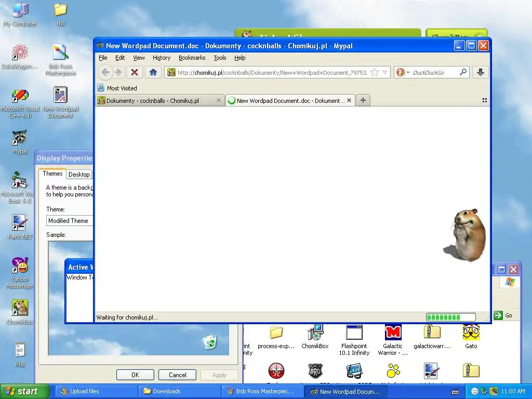
Task: Close the New Wordpad Document.doc tab
Action: pyautogui.click(x=349, y=100)
